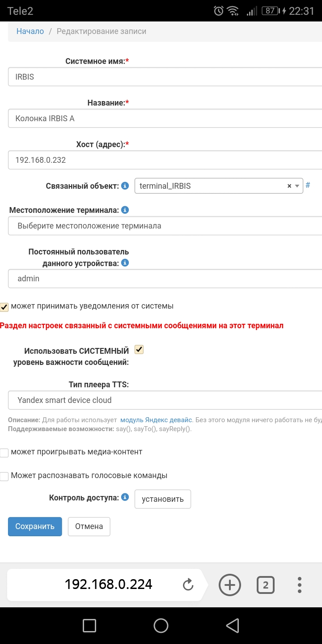Viewport: 322px width, 644px height.
Task: Open the browser overflow menu
Action: coord(299,585)
